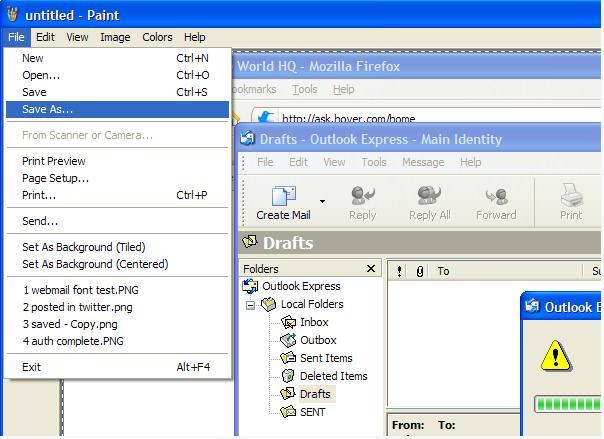Open Paint's Edit menu

[x=45, y=37]
